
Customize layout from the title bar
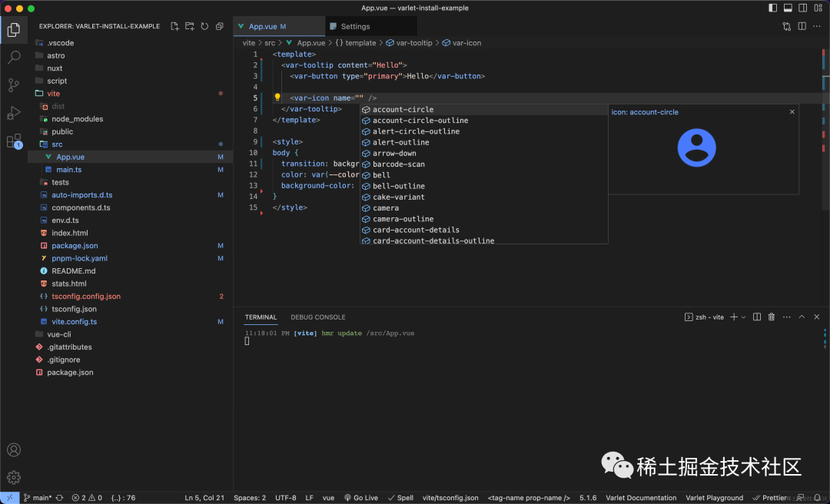pos(818,8)
